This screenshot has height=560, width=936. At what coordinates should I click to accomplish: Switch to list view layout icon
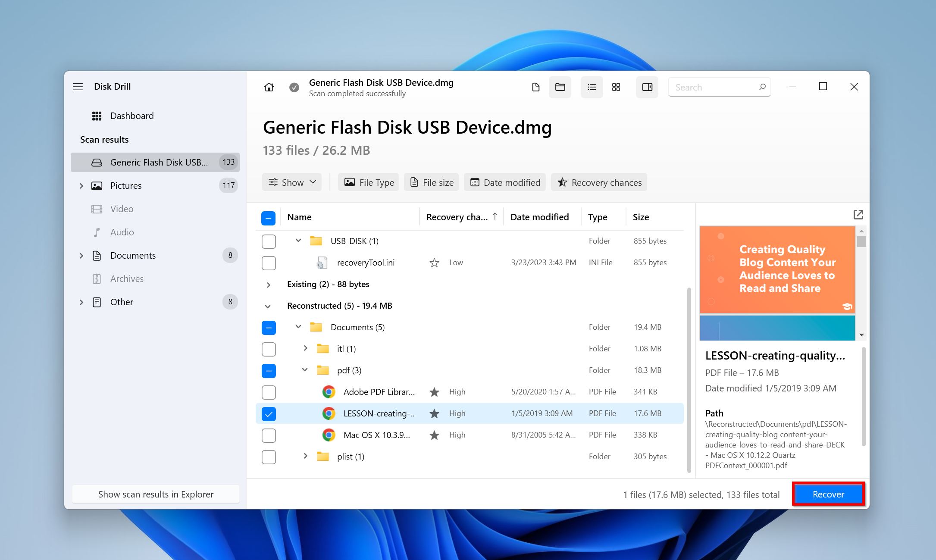coord(590,87)
